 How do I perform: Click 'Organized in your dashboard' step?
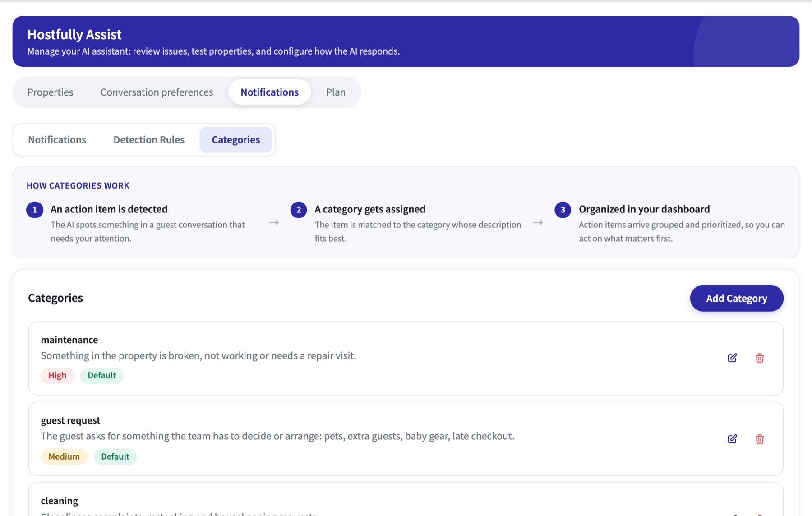point(644,209)
